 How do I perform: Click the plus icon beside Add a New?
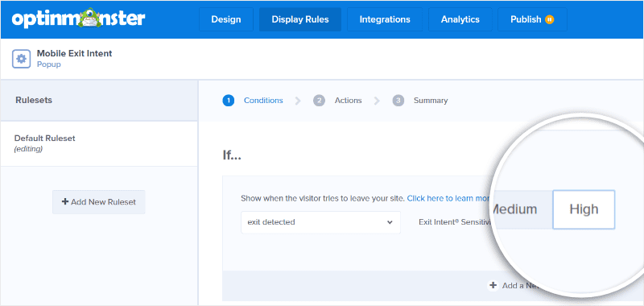(493, 285)
